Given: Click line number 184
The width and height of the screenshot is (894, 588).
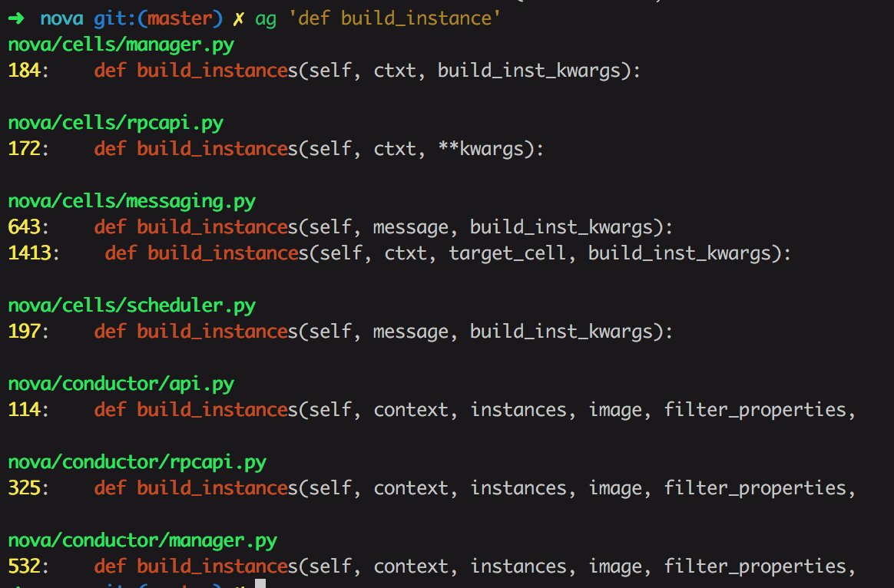Looking at the screenshot, I should (x=24, y=71).
